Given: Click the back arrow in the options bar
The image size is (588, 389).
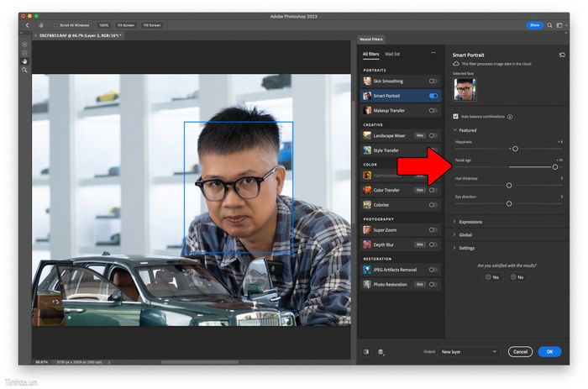Looking at the screenshot, I should click(28, 25).
